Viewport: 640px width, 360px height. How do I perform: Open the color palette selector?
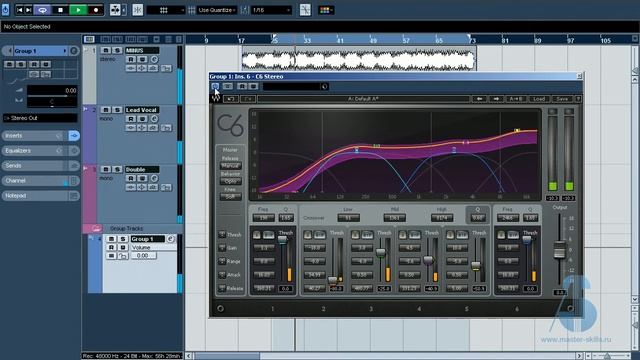pos(325,10)
